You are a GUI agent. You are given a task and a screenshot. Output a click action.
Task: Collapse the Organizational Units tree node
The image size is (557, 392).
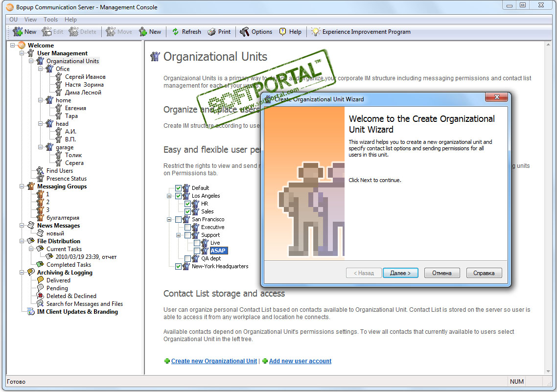(x=31, y=61)
